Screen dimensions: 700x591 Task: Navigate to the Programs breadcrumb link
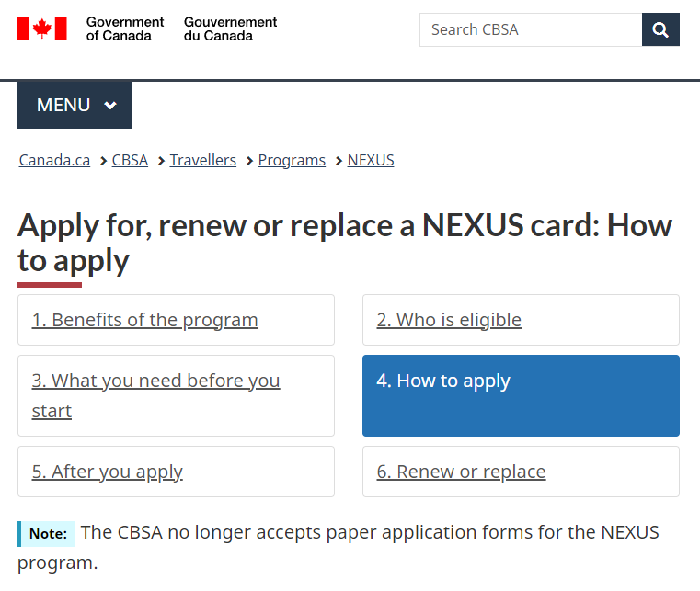point(292,160)
